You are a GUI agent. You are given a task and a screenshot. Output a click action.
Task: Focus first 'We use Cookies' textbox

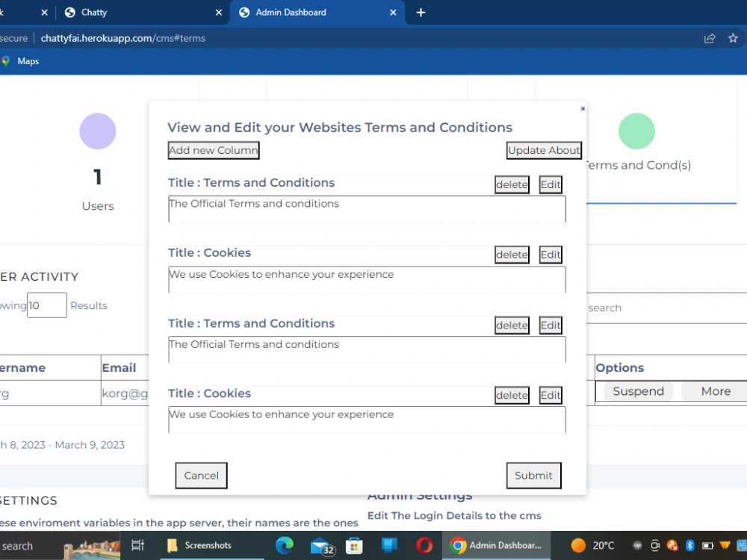point(367,279)
